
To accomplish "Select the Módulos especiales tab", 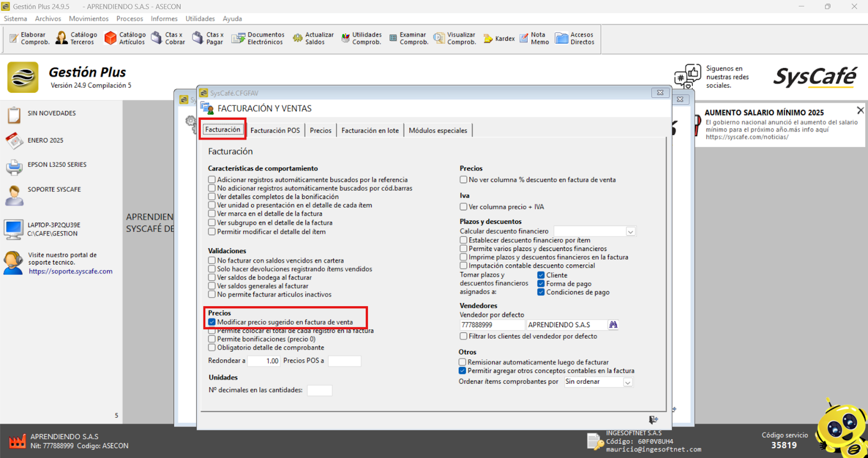I will click(x=438, y=131).
